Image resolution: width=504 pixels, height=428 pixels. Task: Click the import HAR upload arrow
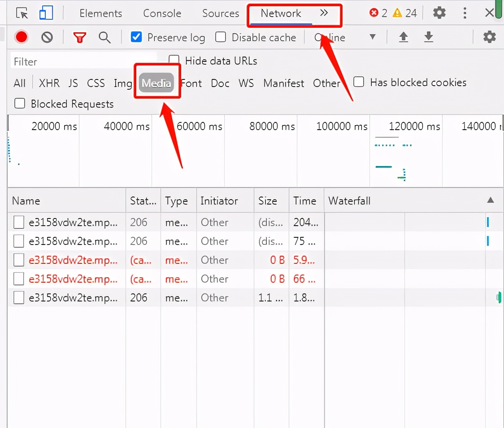click(404, 37)
